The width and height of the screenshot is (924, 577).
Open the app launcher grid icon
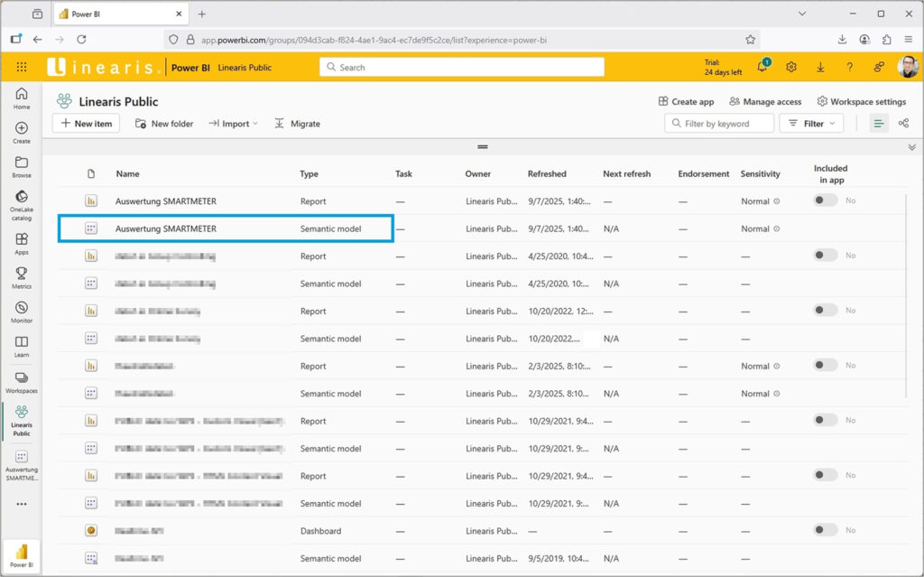pyautogui.click(x=22, y=67)
